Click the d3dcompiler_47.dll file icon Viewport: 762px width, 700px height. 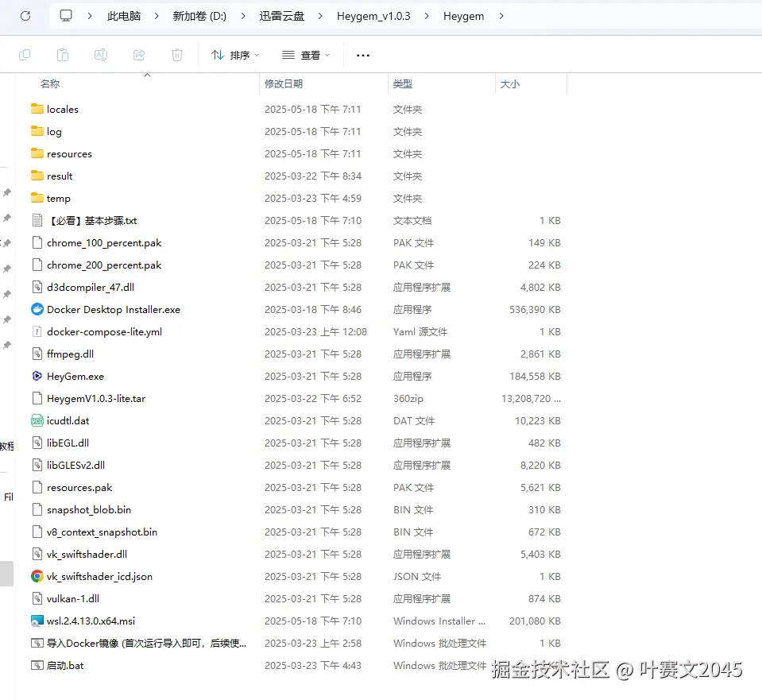[x=37, y=287]
